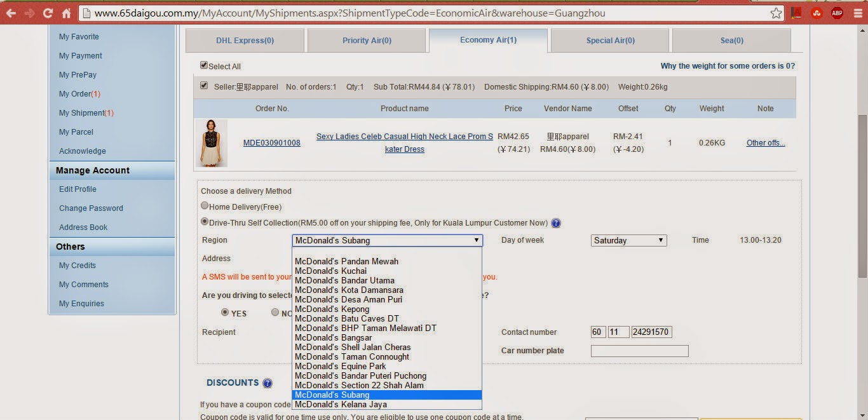Go back with the browser back arrow
Screen dimensions: 868x420
click(x=11, y=13)
